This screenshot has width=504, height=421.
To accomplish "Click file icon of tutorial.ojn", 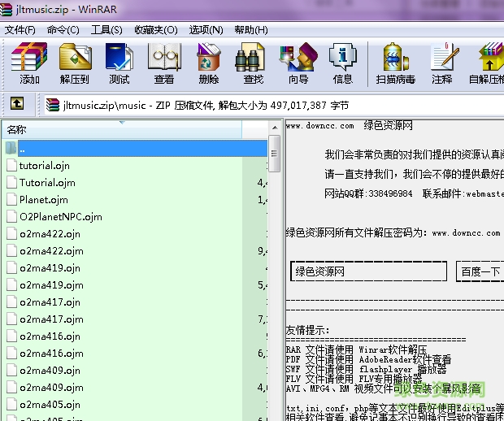I will 12,166.
